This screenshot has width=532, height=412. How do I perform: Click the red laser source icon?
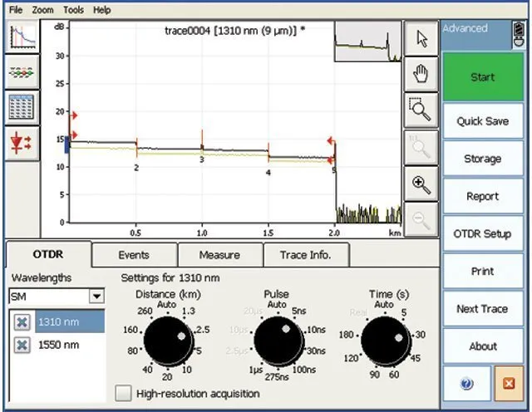tap(19, 142)
